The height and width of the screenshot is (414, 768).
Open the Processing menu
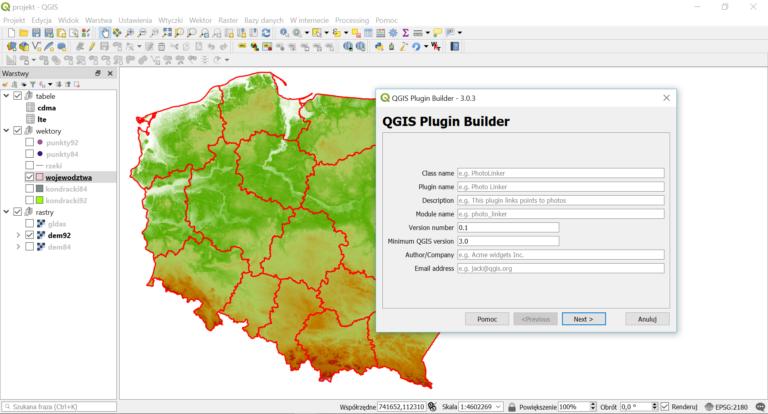(x=352, y=20)
